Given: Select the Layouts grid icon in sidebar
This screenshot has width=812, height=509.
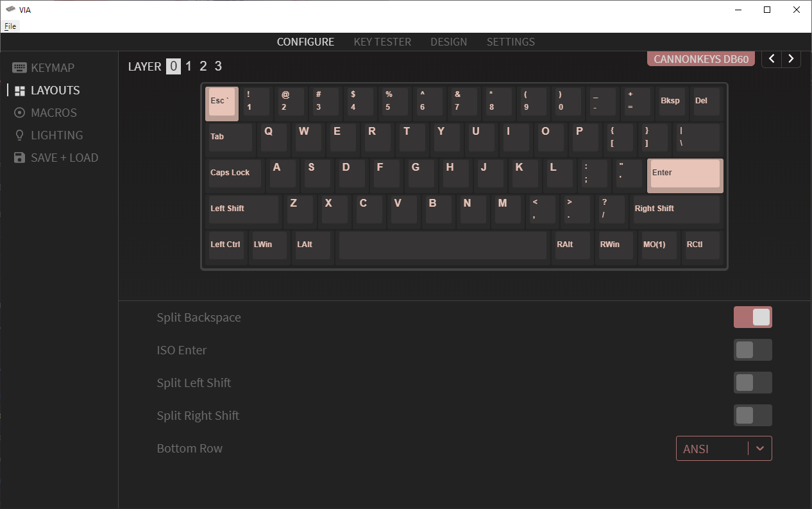Looking at the screenshot, I should 19,91.
